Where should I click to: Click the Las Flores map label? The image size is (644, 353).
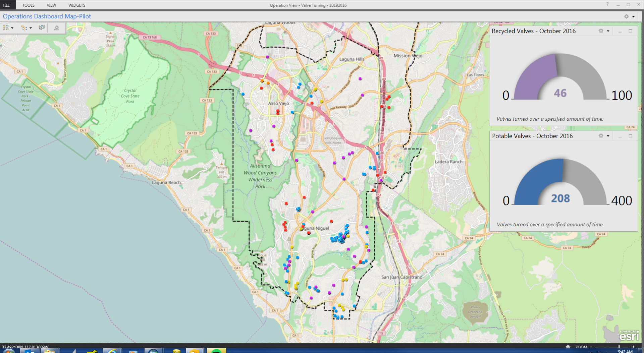point(475,75)
